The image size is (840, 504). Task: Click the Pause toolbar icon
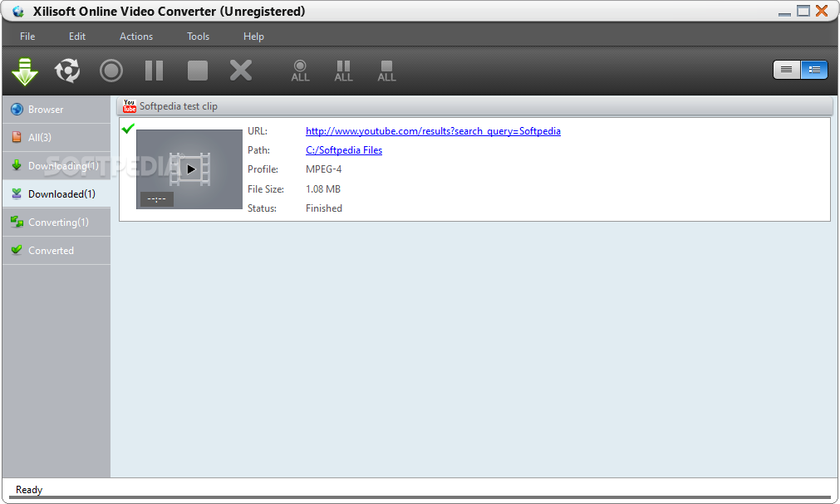tap(155, 71)
